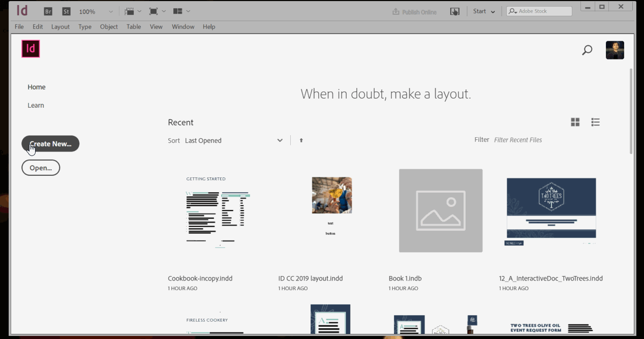Open the Screen Mode icon in app bar
Viewport: 644px width, 339px height.
154,11
